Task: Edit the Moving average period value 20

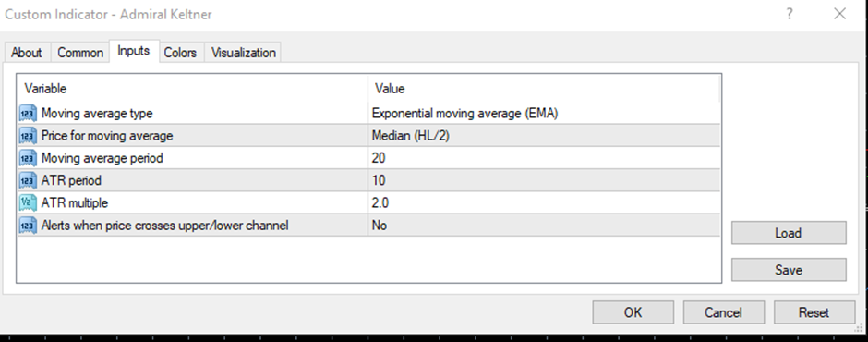Action: 544,159
